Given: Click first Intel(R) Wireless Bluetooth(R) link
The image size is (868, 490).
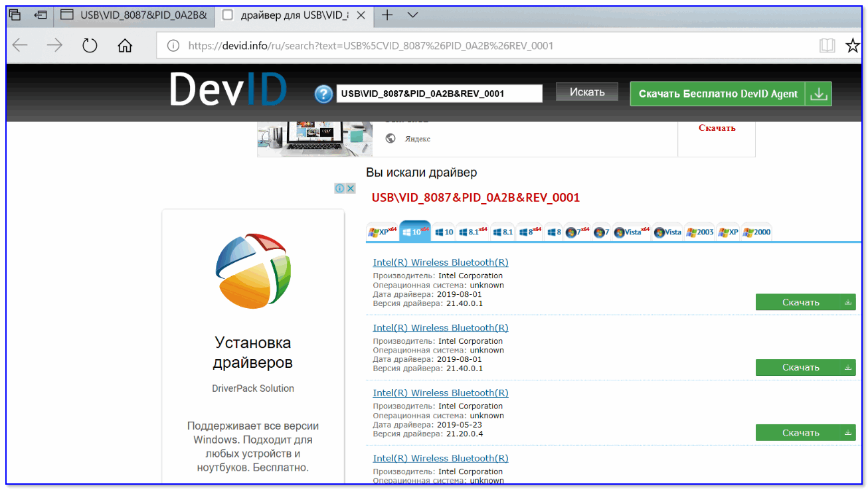Looking at the screenshot, I should pyautogui.click(x=440, y=262).
